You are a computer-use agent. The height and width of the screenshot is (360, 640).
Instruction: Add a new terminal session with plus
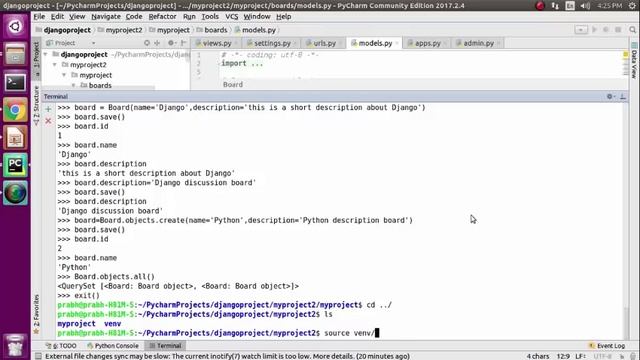click(48, 109)
